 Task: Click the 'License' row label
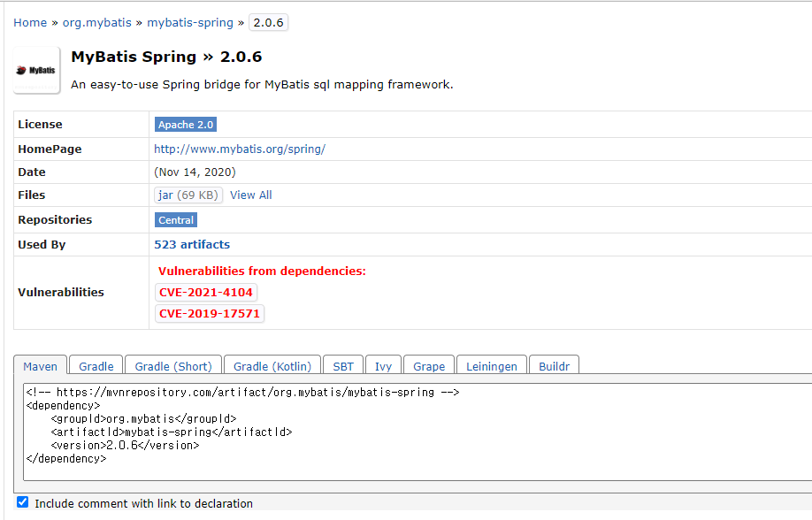(40, 125)
